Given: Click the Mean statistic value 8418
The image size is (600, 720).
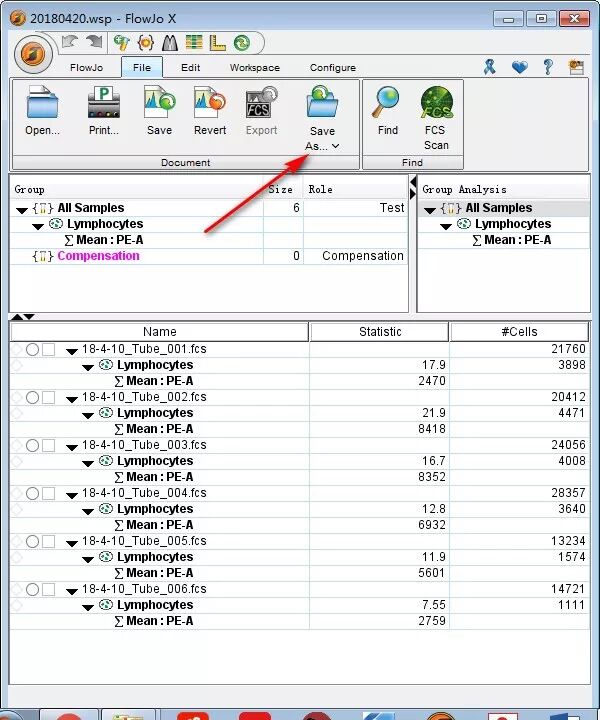Looking at the screenshot, I should point(432,429).
